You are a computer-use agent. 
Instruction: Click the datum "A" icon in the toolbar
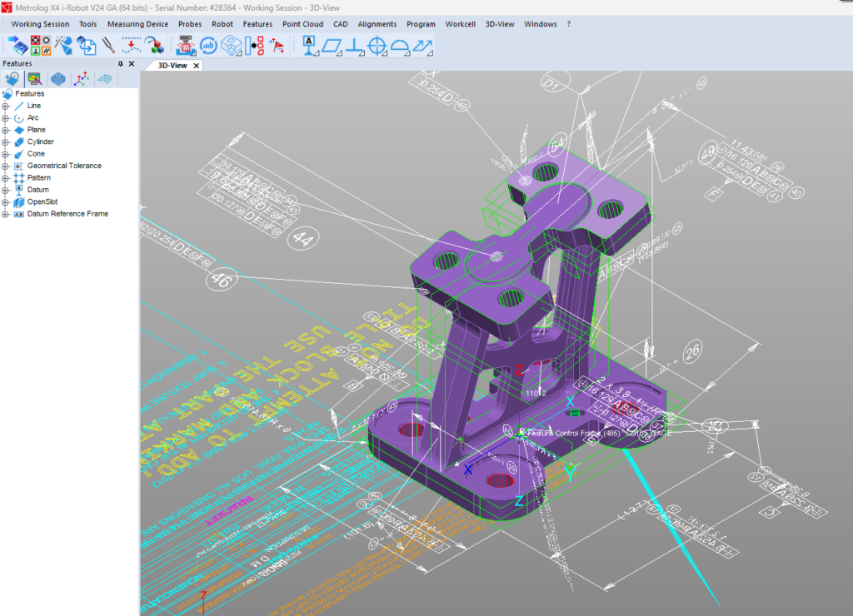310,46
